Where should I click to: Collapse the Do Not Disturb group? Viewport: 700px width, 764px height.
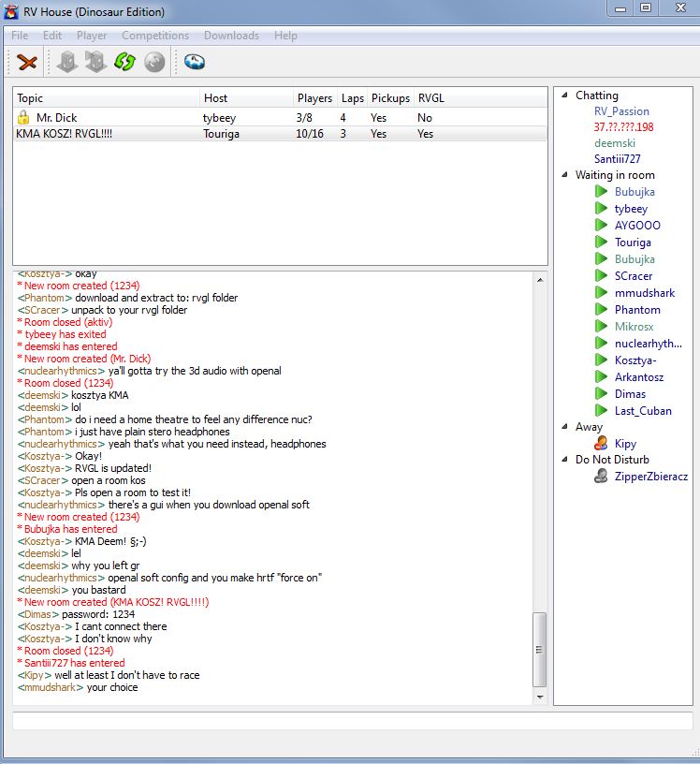coord(565,459)
